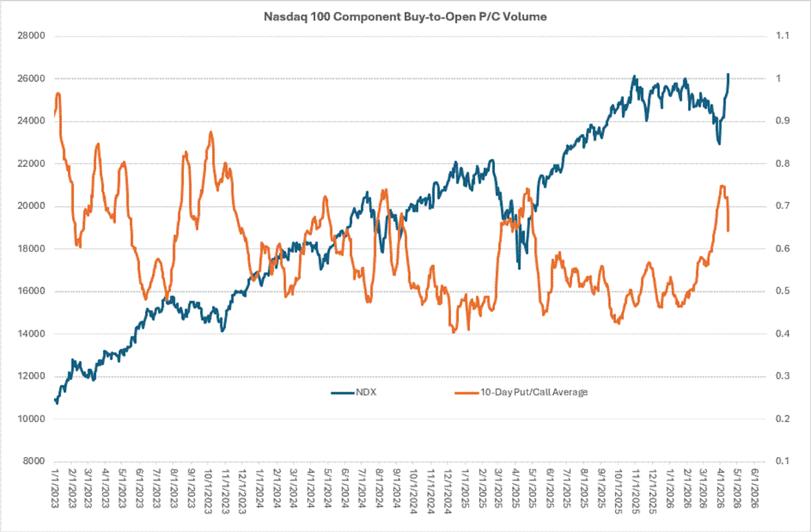The height and width of the screenshot is (532, 811).
Task: Click the 1/1/2023 date axis label
Action: tap(56, 488)
